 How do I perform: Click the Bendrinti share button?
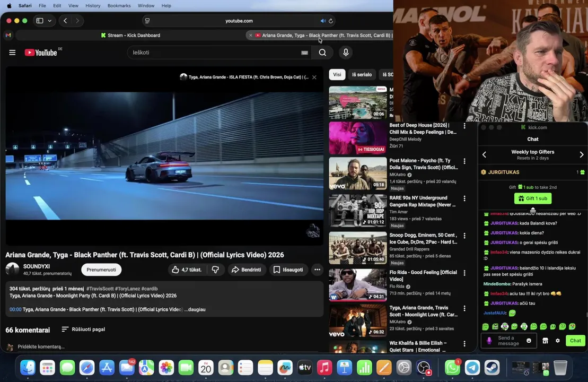coord(247,270)
